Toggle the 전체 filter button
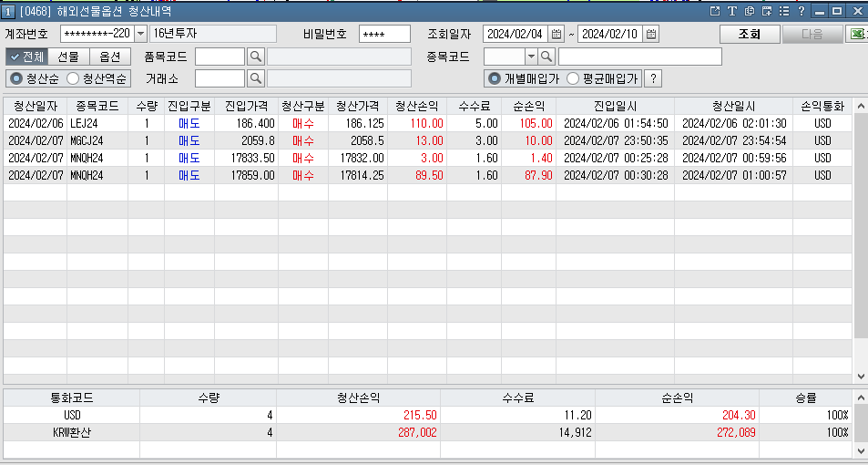 click(x=27, y=57)
